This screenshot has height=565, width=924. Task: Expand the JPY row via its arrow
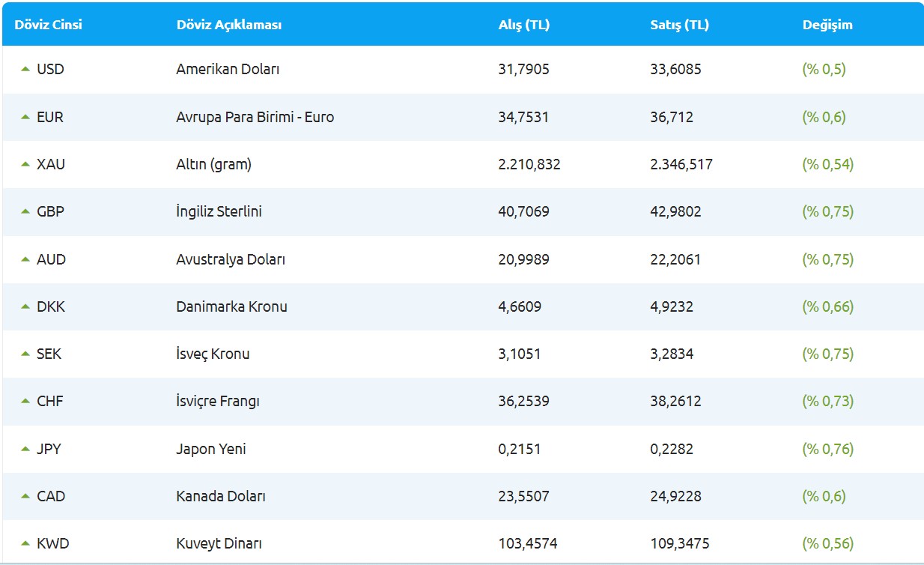[x=25, y=448]
